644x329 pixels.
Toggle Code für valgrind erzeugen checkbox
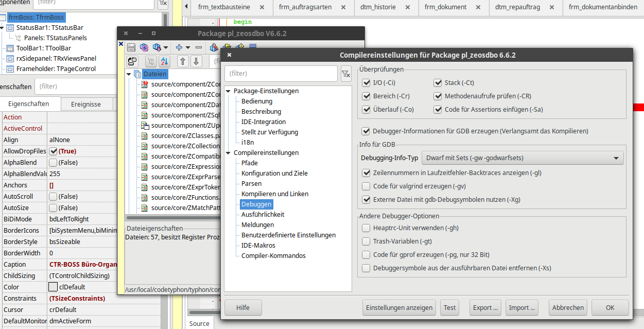366,186
